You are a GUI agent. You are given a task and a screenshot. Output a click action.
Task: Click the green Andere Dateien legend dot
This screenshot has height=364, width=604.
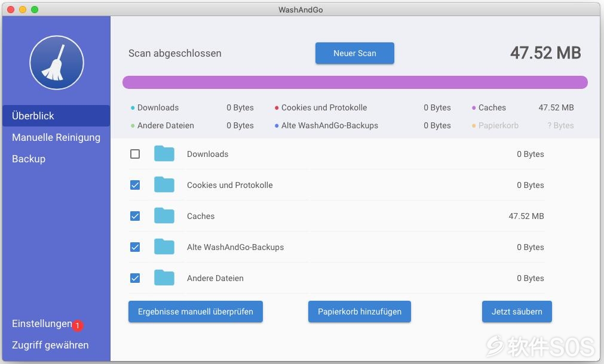click(x=133, y=126)
